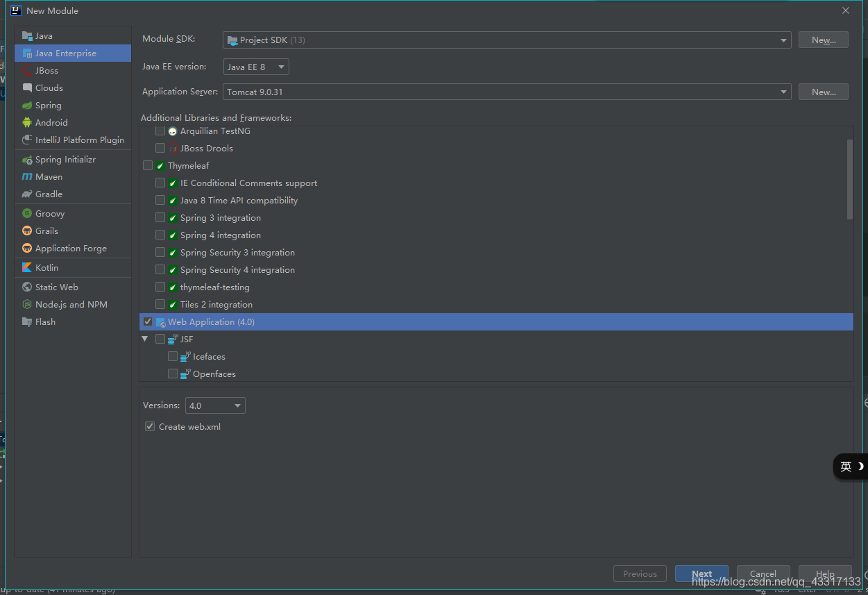Click the JBoss Drools framework icon

click(173, 149)
